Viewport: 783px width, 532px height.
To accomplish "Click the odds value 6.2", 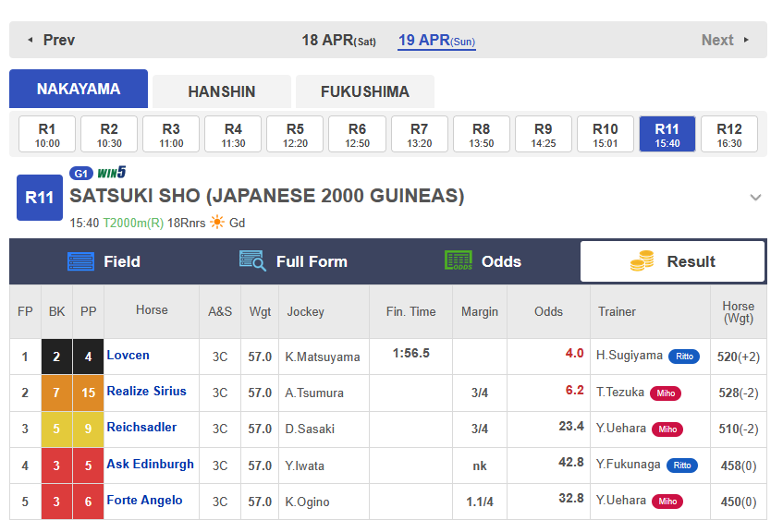I will [x=574, y=391].
